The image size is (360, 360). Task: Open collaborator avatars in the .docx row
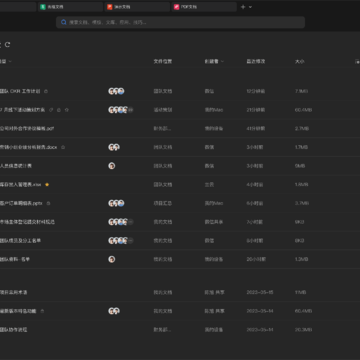pyautogui.click(x=114, y=147)
